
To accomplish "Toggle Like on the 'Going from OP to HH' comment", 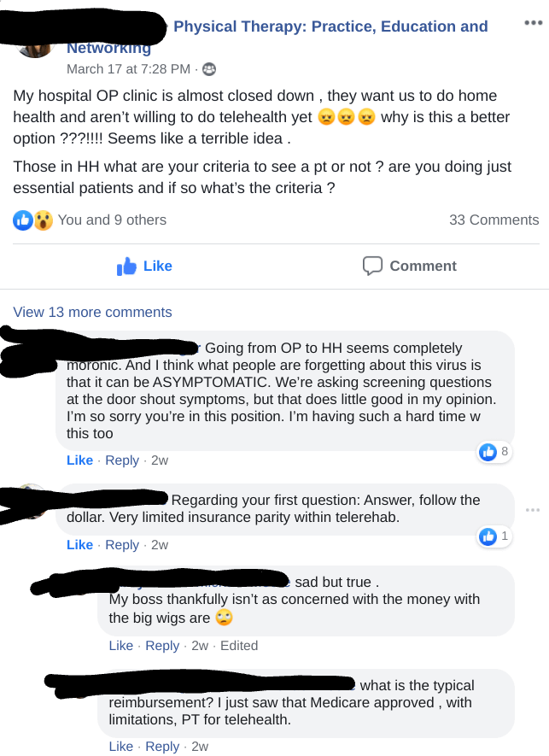I will (x=79, y=460).
